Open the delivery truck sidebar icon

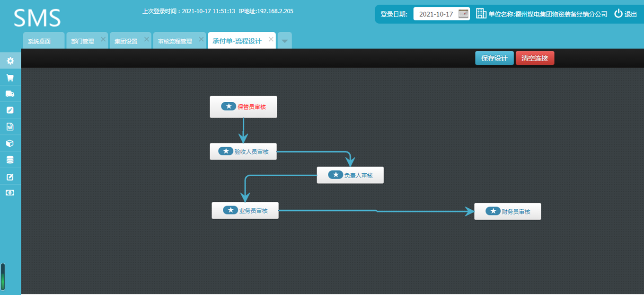tap(10, 94)
